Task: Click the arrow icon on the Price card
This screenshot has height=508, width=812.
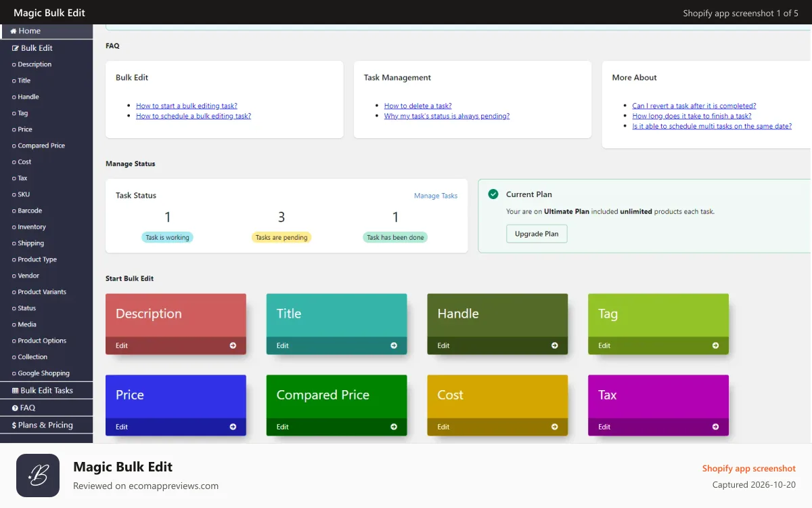Action: tap(233, 427)
